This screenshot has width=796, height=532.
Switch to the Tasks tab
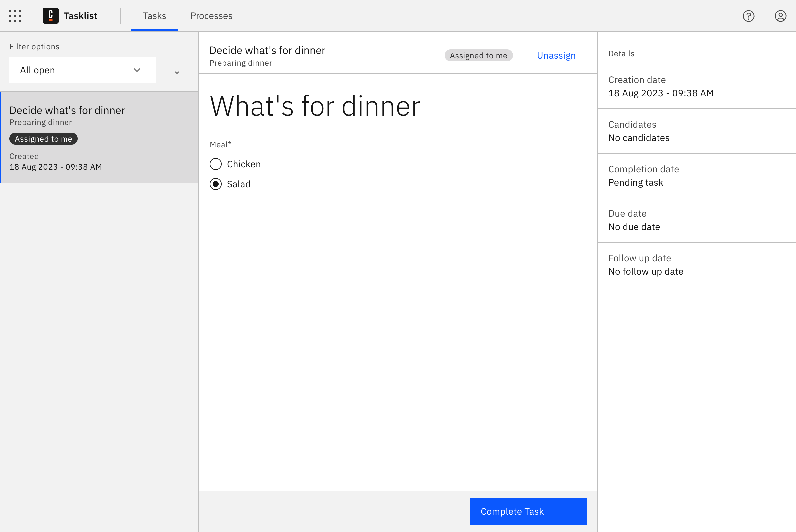tap(154, 16)
